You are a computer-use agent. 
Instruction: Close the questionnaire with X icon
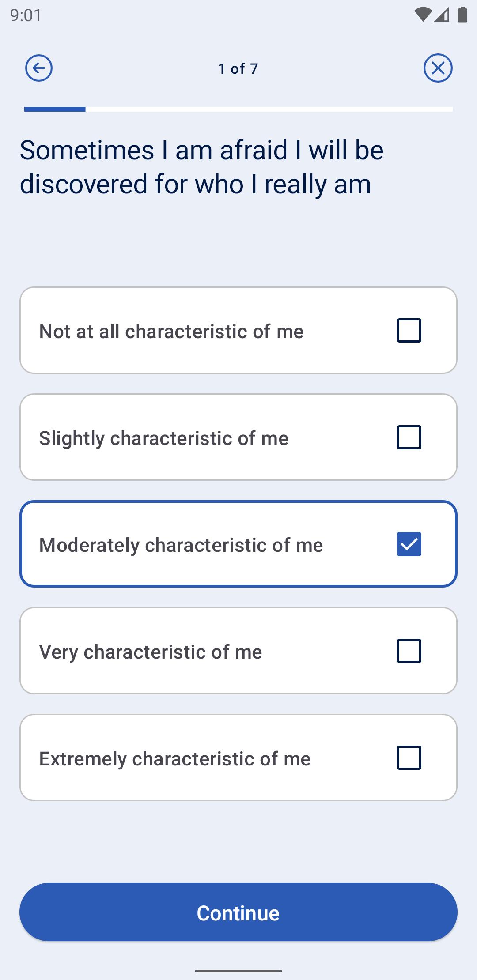(438, 68)
